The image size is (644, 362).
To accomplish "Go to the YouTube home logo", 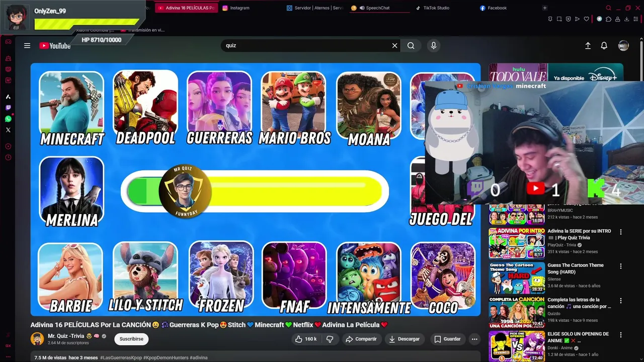I will point(55,46).
